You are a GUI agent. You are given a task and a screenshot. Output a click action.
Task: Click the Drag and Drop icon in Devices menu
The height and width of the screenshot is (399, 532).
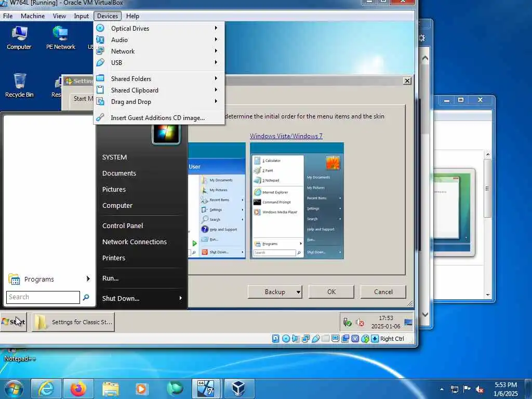tap(100, 101)
